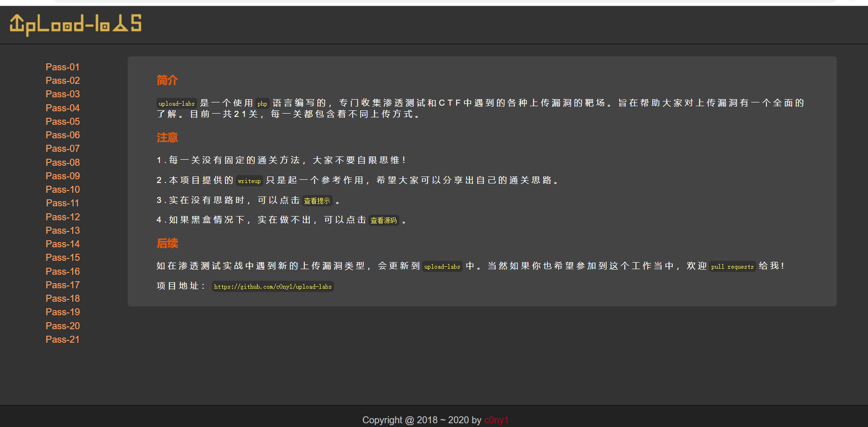868x427 pixels.
Task: Click the c0ny1 author link in footer
Action: point(496,420)
